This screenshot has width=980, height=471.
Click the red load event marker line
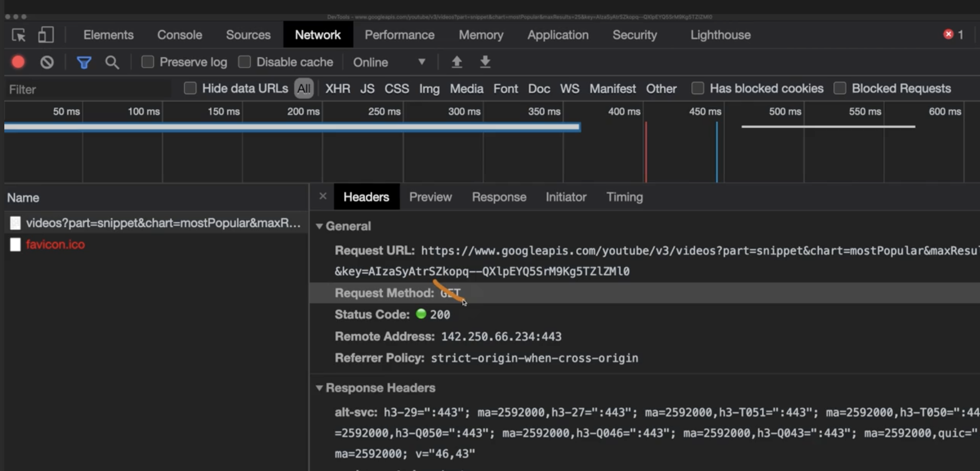coord(646,152)
